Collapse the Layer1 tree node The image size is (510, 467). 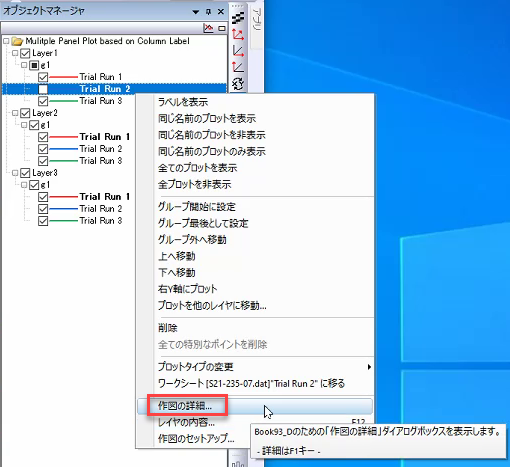15,53
